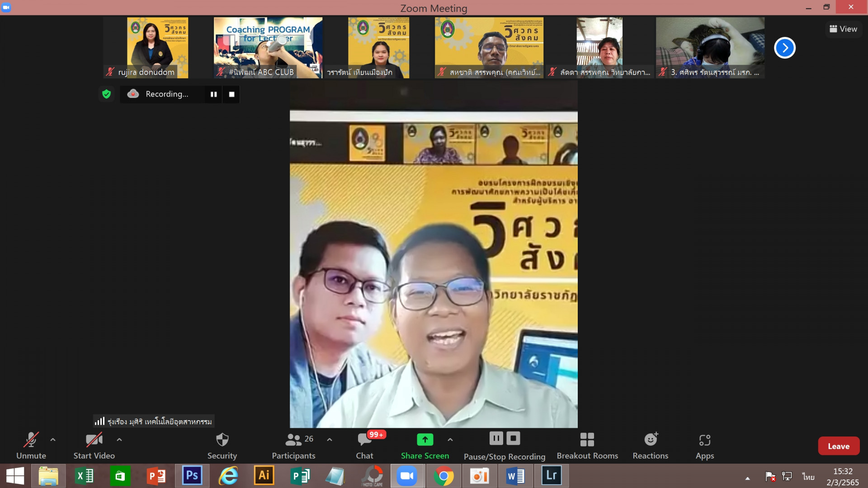Open Illustrator from taskbar
868x488 pixels.
point(264,476)
